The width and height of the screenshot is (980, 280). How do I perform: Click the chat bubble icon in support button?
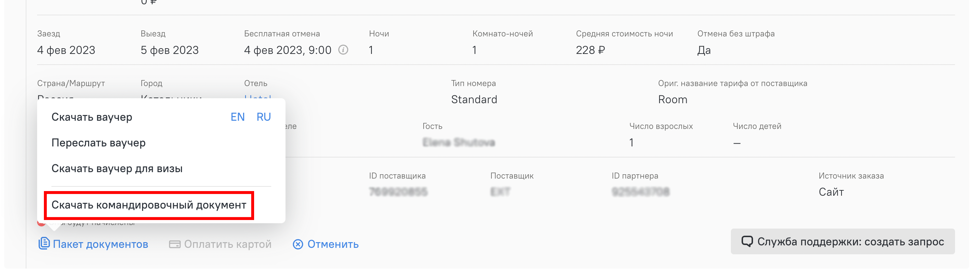(x=747, y=241)
